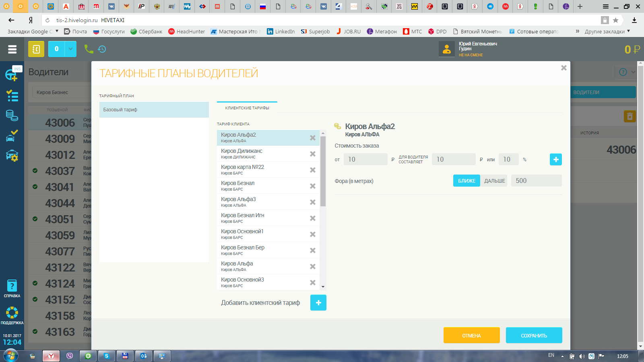Click the Фора distance input field
Image resolution: width=644 pixels, height=362 pixels.
pyautogui.click(x=536, y=181)
